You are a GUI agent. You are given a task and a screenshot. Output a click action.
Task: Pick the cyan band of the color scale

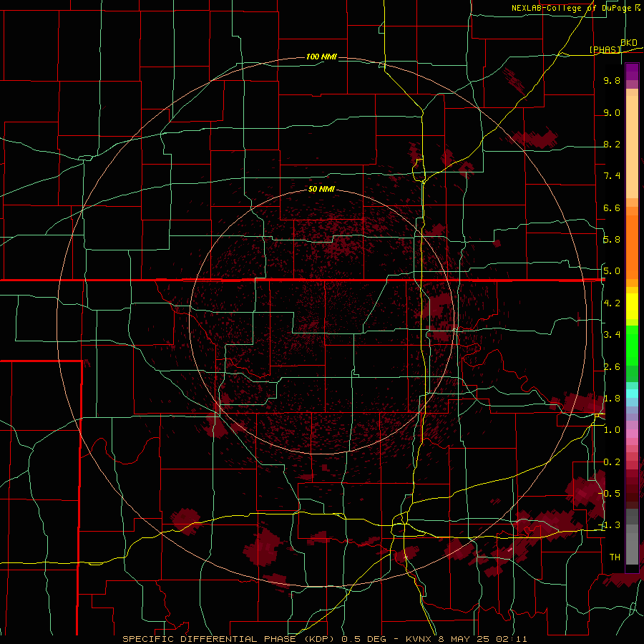632,394
